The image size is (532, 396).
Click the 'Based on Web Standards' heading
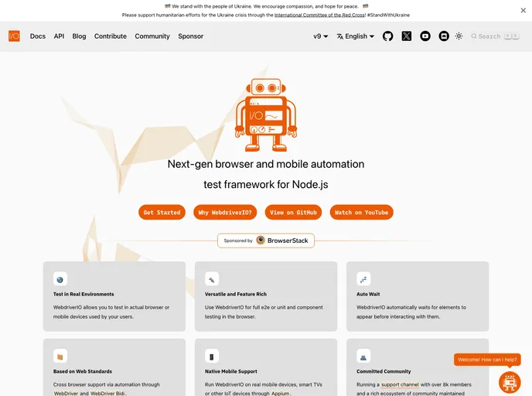click(x=83, y=371)
